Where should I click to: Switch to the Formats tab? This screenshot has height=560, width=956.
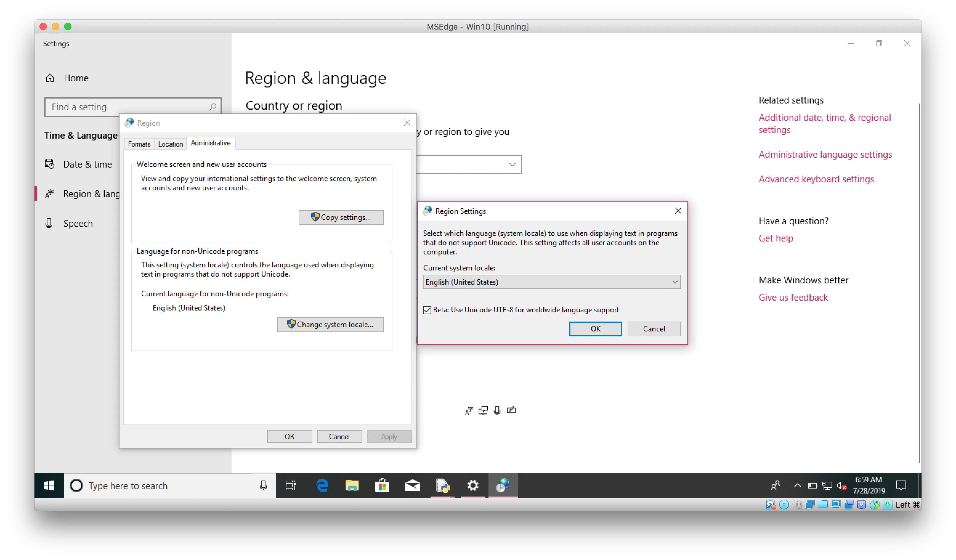tap(139, 144)
